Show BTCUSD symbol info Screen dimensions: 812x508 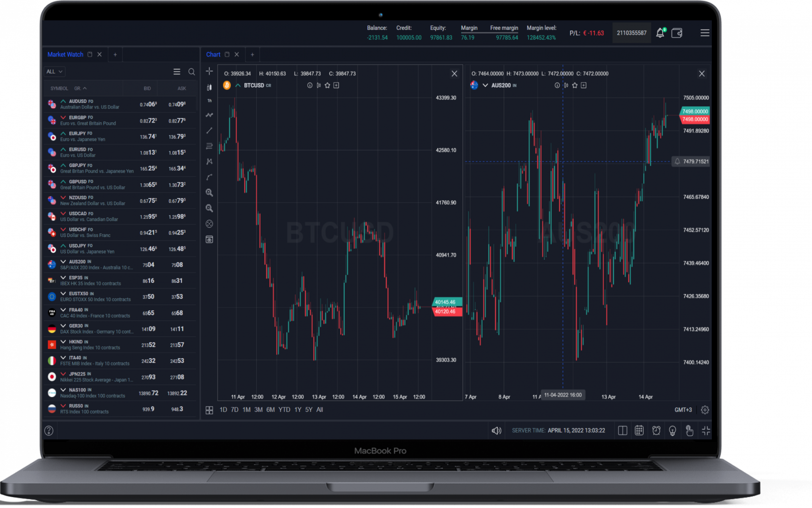pyautogui.click(x=310, y=85)
